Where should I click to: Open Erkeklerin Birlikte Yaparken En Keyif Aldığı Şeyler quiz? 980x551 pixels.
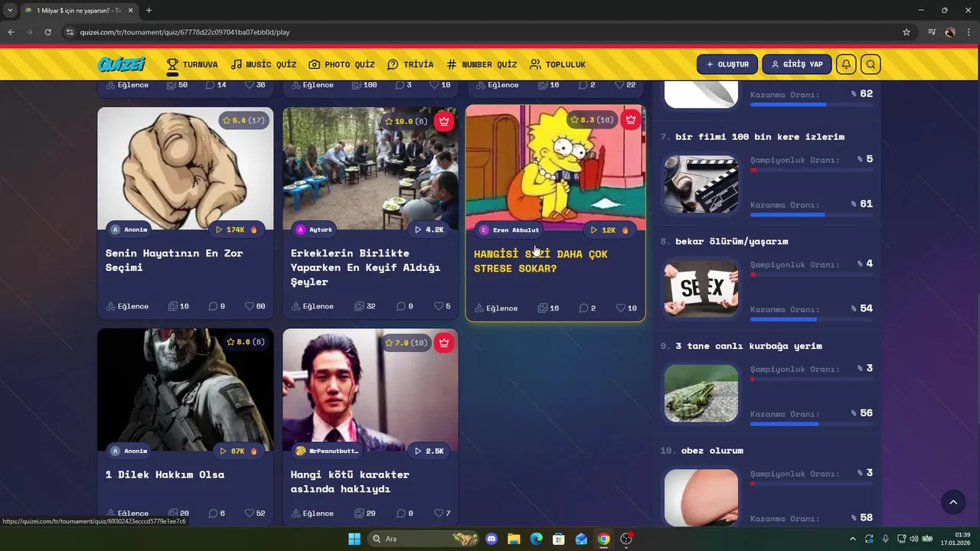click(365, 267)
